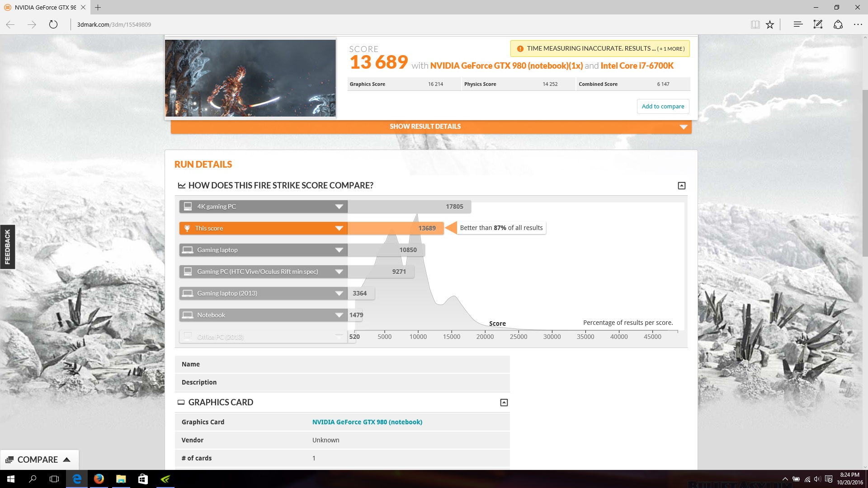Open taskbar search magnifier

point(33,479)
